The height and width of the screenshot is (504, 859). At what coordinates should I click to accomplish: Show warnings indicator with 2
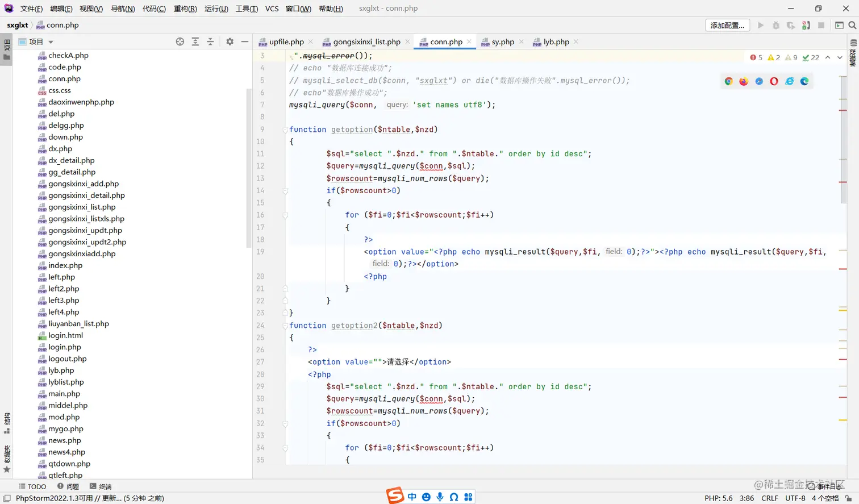(774, 57)
